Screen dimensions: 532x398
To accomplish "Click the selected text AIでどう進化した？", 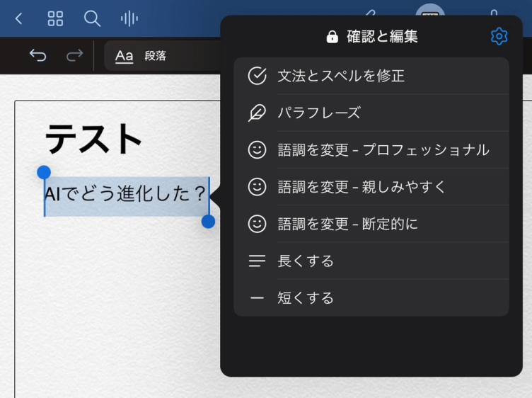I will [x=125, y=193].
